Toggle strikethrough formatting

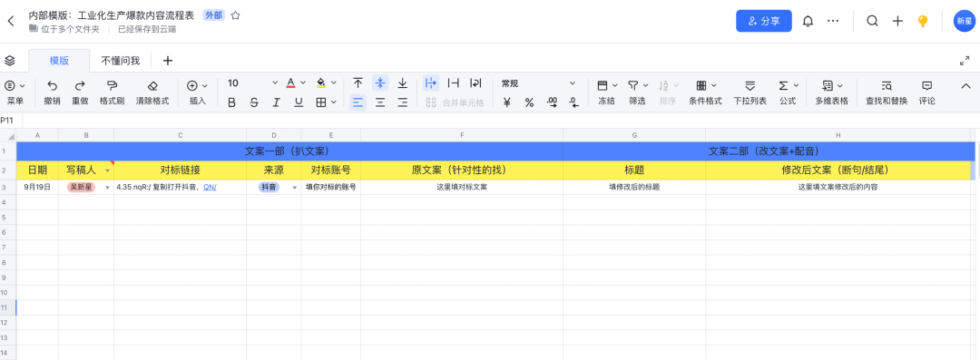[x=254, y=102]
